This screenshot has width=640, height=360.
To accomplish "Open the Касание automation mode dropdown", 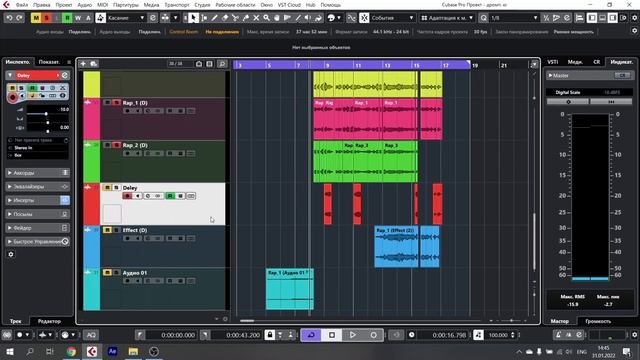I will [x=126, y=18].
